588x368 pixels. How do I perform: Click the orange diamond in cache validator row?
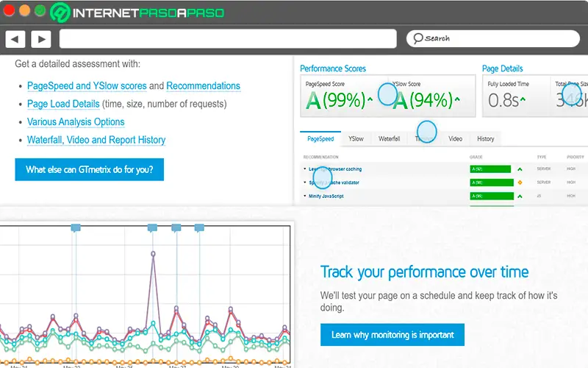tap(520, 183)
